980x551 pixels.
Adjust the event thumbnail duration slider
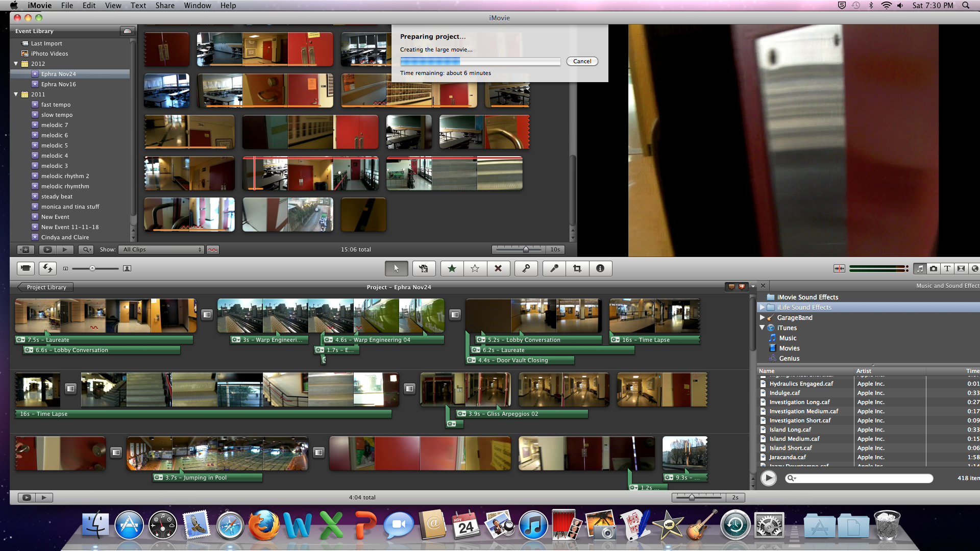pos(526,249)
